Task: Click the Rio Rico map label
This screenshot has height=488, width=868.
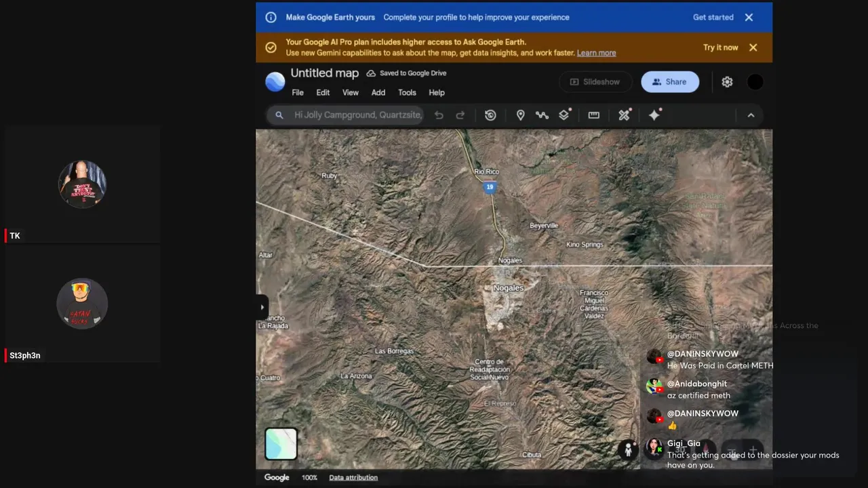Action: coord(487,172)
